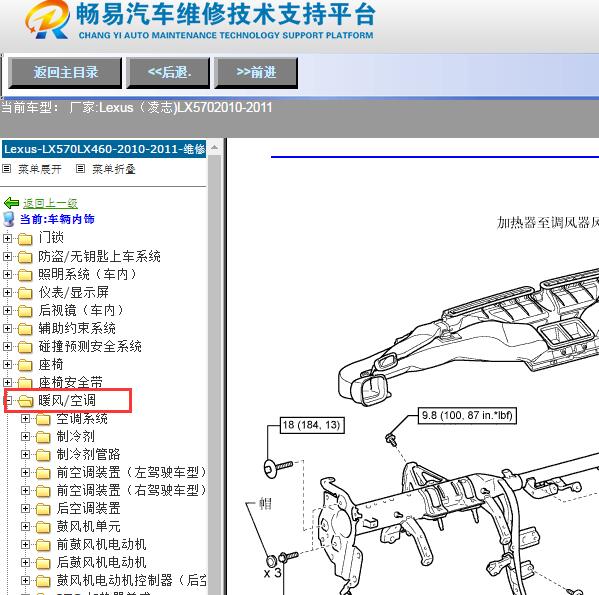Click the 前空调装置(右驾驶车型) folder icon
The width and height of the screenshot is (599, 595).
(43, 491)
